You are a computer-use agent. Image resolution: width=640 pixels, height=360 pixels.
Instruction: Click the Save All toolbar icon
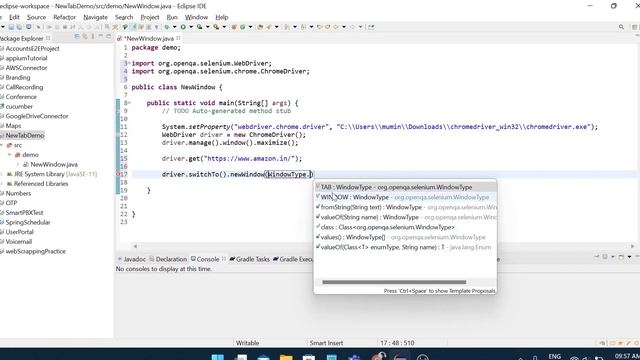tap(19, 27)
